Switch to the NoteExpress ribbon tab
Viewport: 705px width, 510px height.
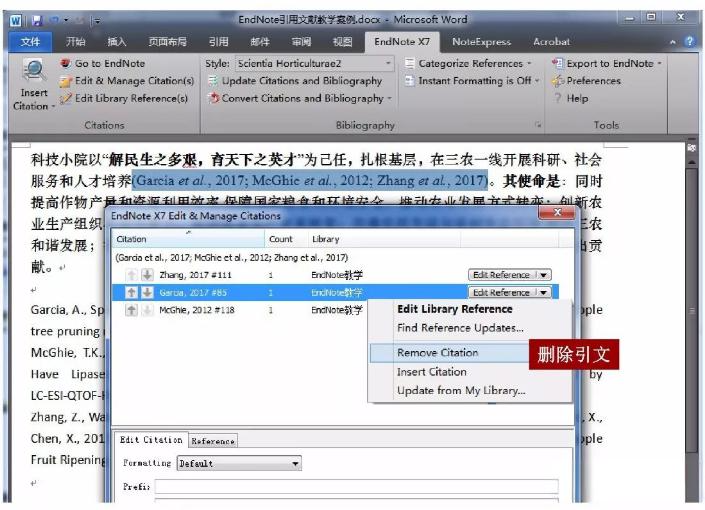pyautogui.click(x=482, y=42)
